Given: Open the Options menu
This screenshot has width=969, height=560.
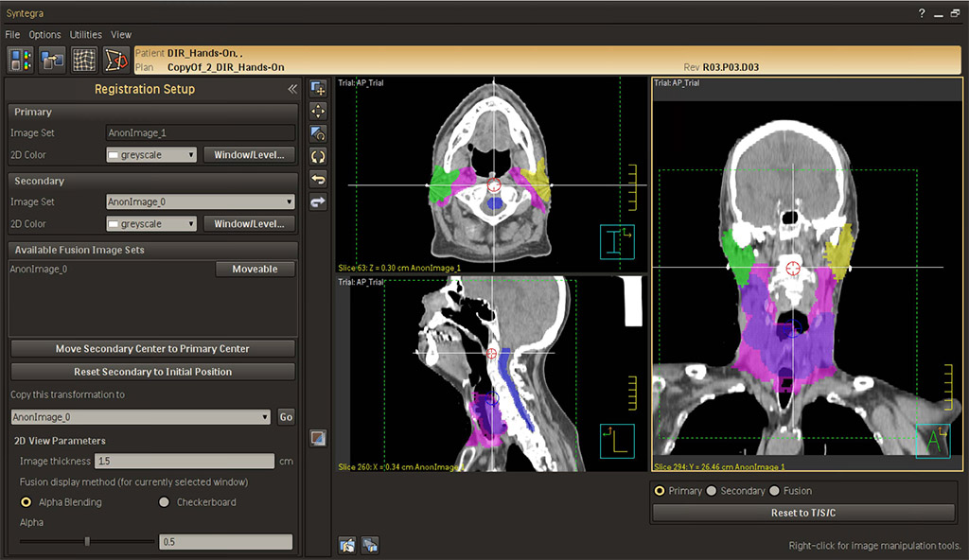Looking at the screenshot, I should point(44,35).
